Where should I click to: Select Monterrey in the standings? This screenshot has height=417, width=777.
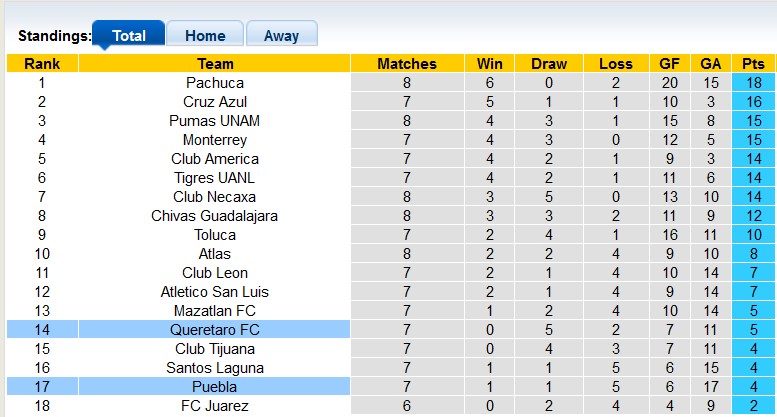214,140
